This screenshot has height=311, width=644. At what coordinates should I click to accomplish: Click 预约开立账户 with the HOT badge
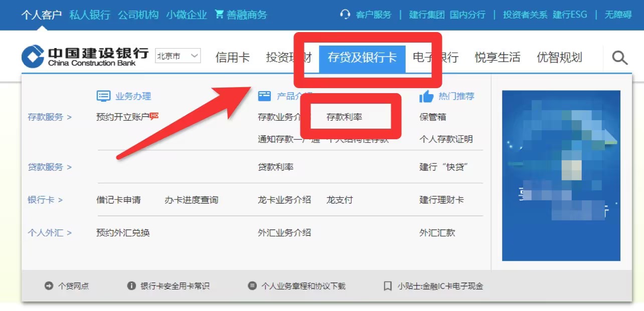[124, 117]
